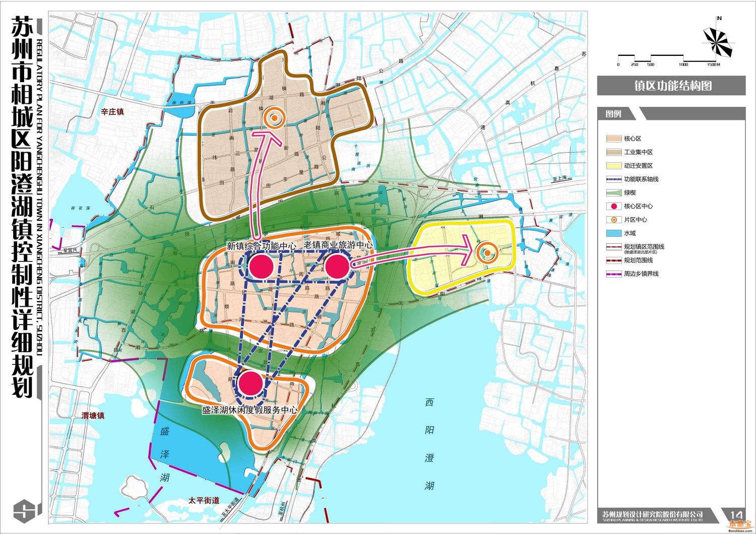Image resolution: width=756 pixels, height=534 pixels.
Task: Click the 水域 blue legend swatch
Action: point(613,233)
